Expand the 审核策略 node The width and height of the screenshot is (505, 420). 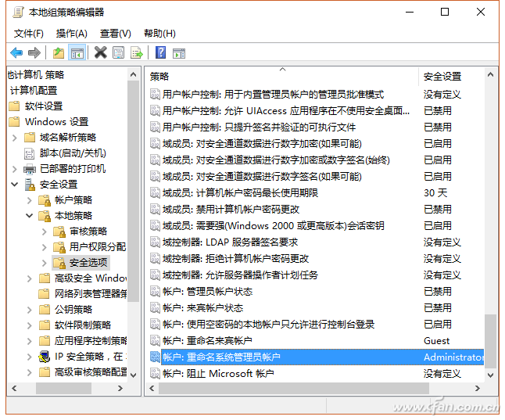44,232
